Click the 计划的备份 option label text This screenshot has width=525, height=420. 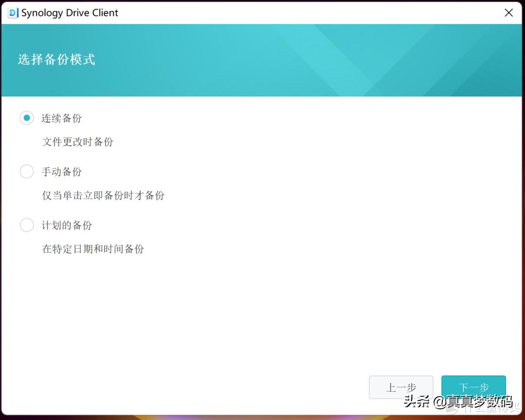(x=67, y=225)
